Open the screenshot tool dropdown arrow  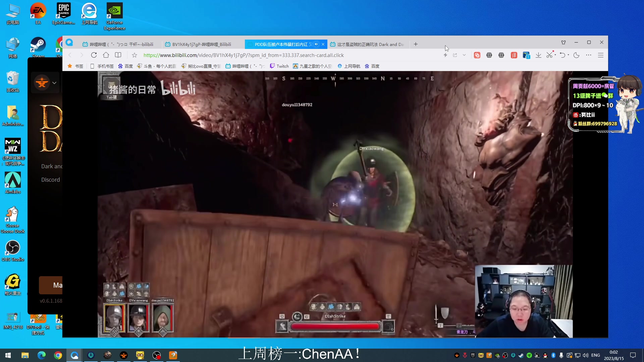[555, 55]
